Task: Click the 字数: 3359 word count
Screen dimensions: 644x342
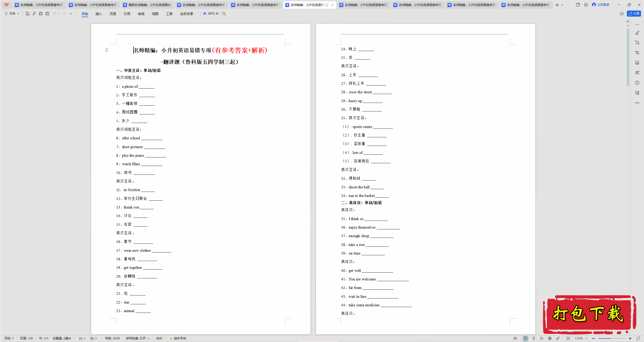Action: tap(112, 338)
